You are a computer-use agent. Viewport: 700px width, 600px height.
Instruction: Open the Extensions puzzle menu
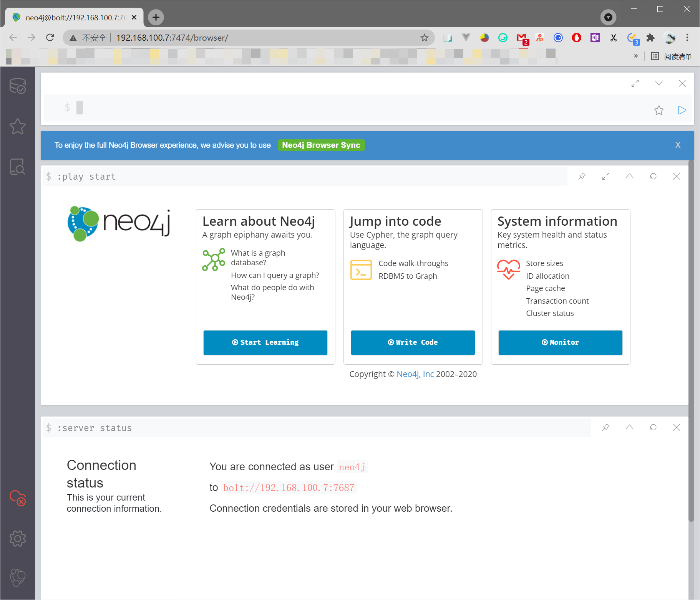coord(650,38)
